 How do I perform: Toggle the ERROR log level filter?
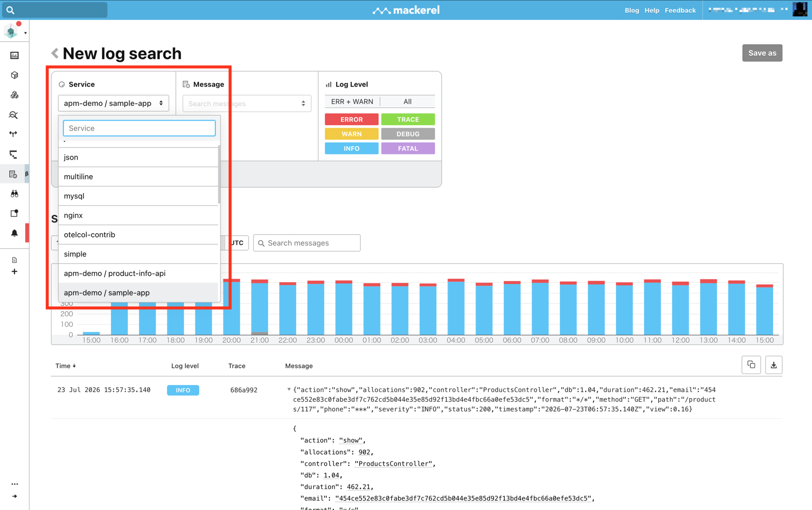(x=352, y=119)
